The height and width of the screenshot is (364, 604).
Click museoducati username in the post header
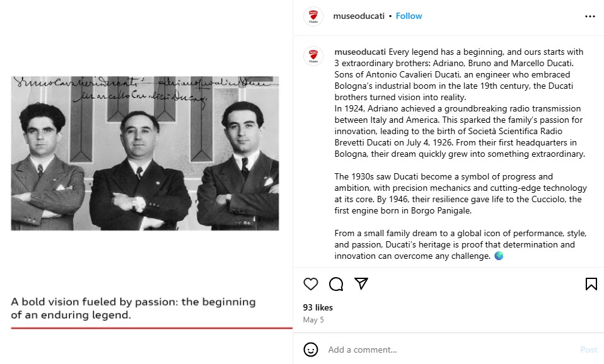358,16
